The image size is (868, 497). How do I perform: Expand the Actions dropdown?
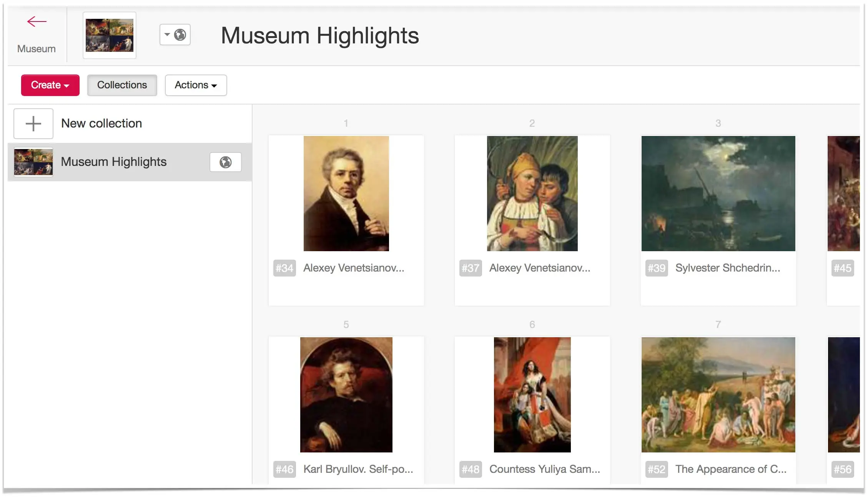pyautogui.click(x=196, y=85)
